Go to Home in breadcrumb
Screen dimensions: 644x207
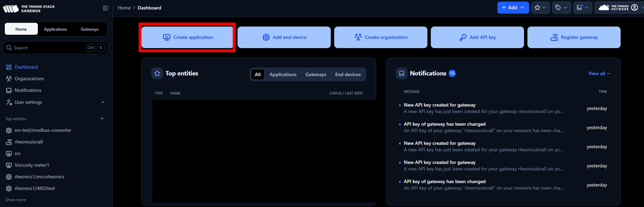click(124, 8)
